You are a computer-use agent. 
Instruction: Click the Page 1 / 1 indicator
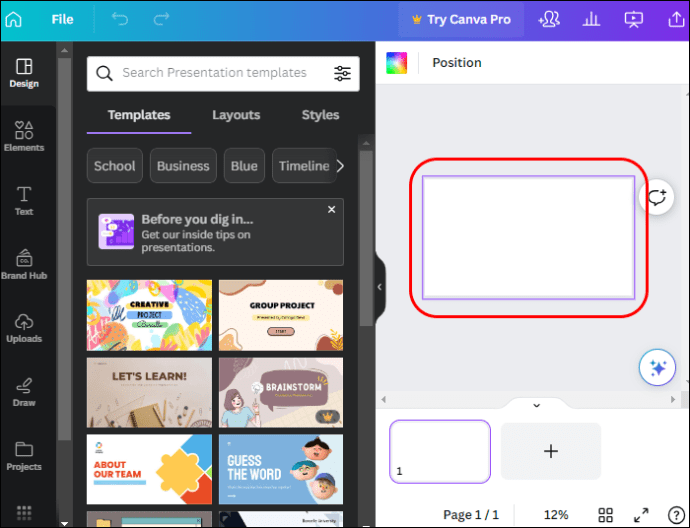point(471,515)
